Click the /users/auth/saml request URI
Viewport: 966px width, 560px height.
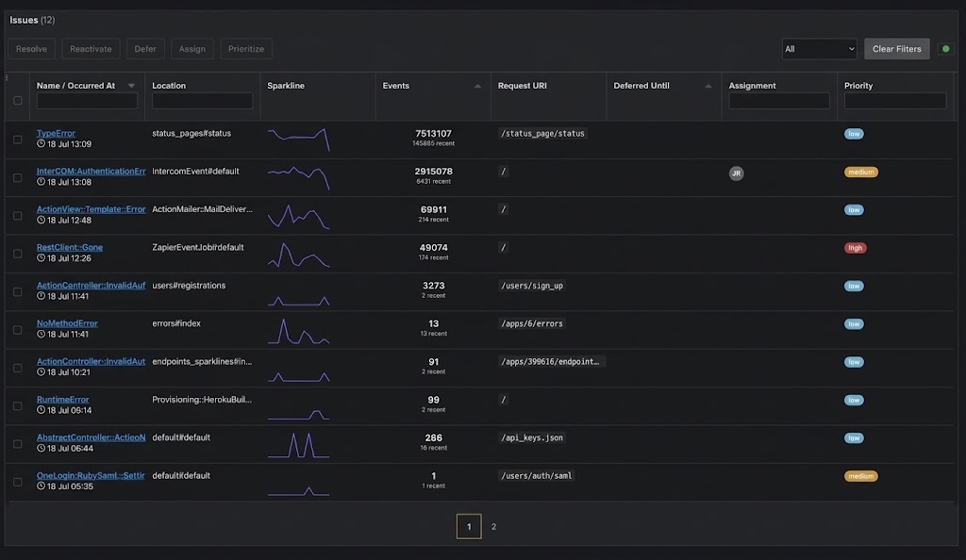pos(536,476)
